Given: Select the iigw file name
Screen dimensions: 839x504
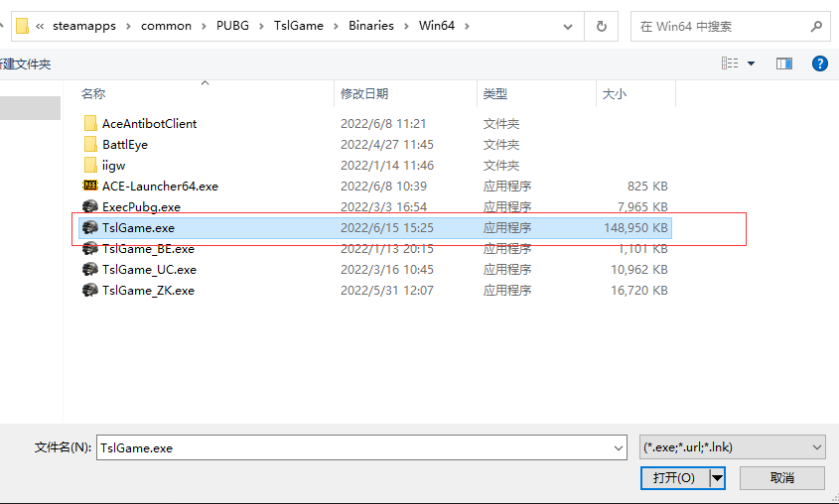Looking at the screenshot, I should 113,166.
